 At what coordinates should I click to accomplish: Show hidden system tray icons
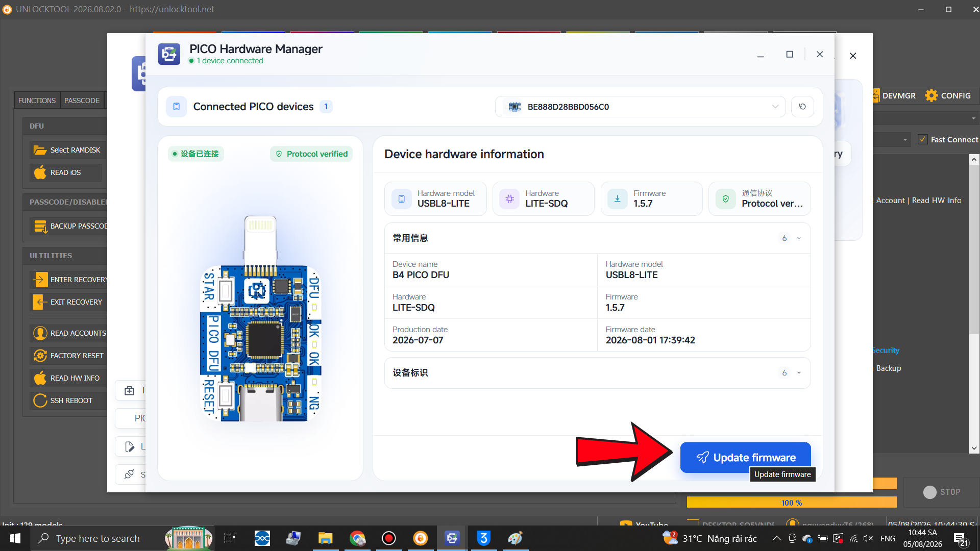coord(776,538)
